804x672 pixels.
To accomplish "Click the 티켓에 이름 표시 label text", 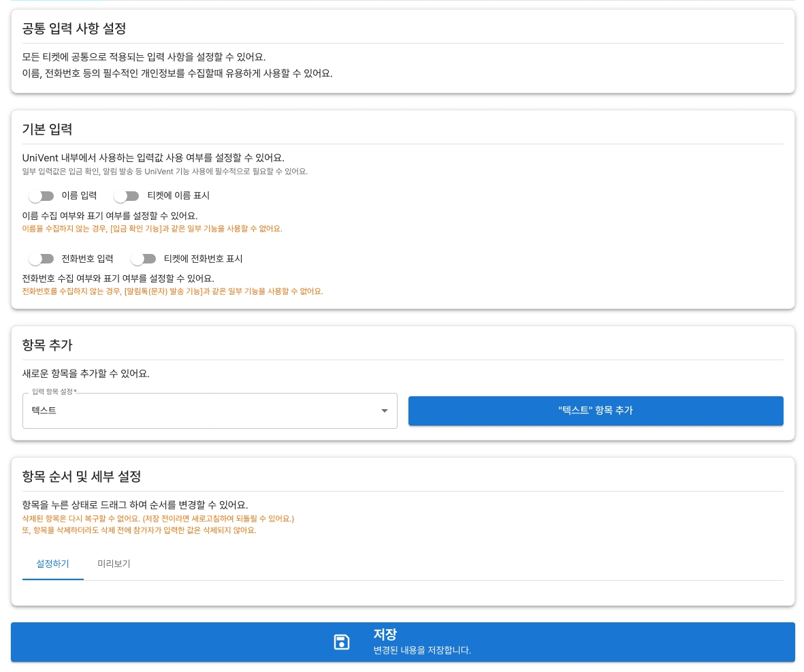I will [x=178, y=196].
